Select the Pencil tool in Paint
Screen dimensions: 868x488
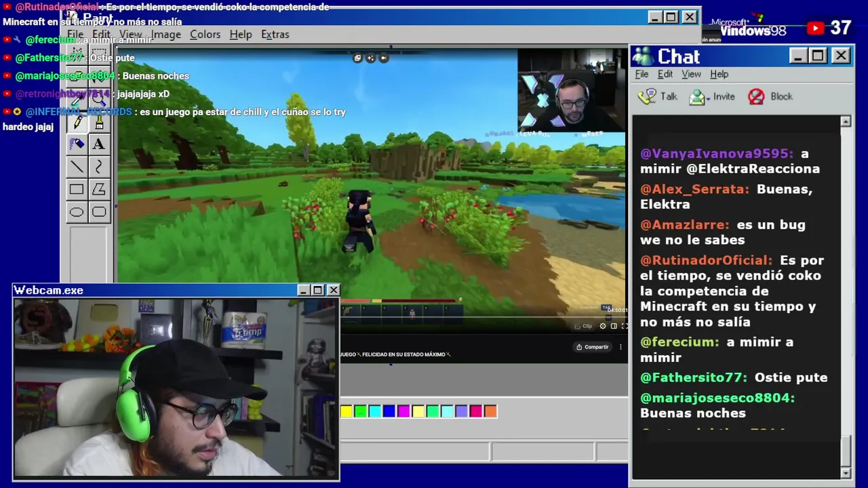[77, 123]
